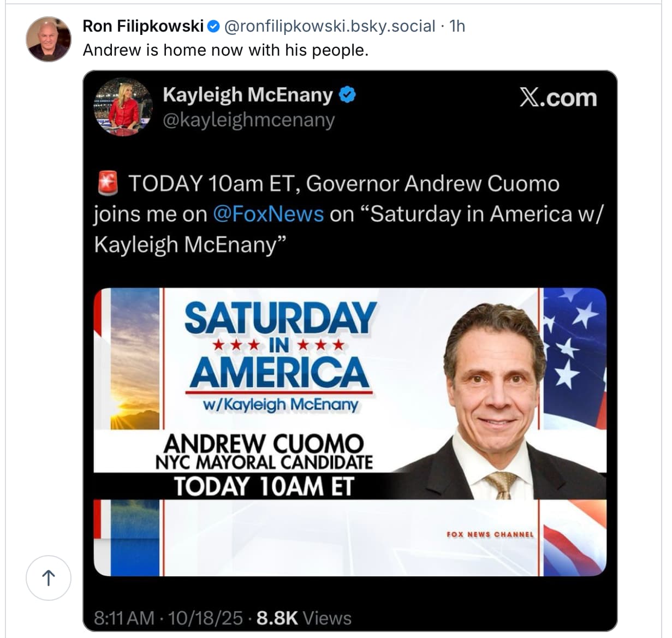This screenshot has width=672, height=638.
Task: Open the Ron Filipkowski display name link
Action: click(x=143, y=26)
